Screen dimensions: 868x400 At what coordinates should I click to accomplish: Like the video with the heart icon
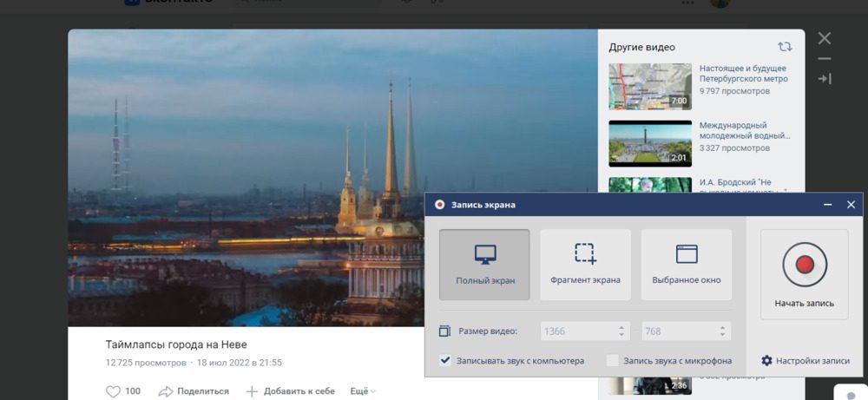(x=113, y=391)
